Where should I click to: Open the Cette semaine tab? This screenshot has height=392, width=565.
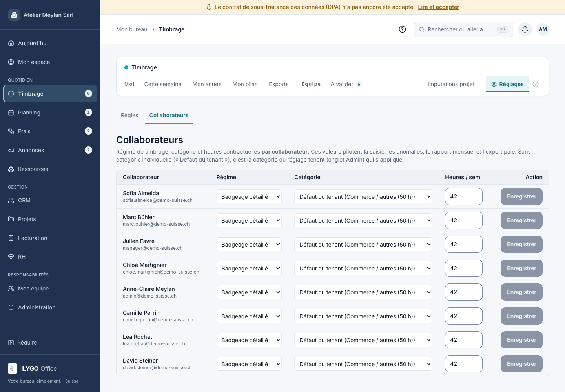[x=163, y=84]
